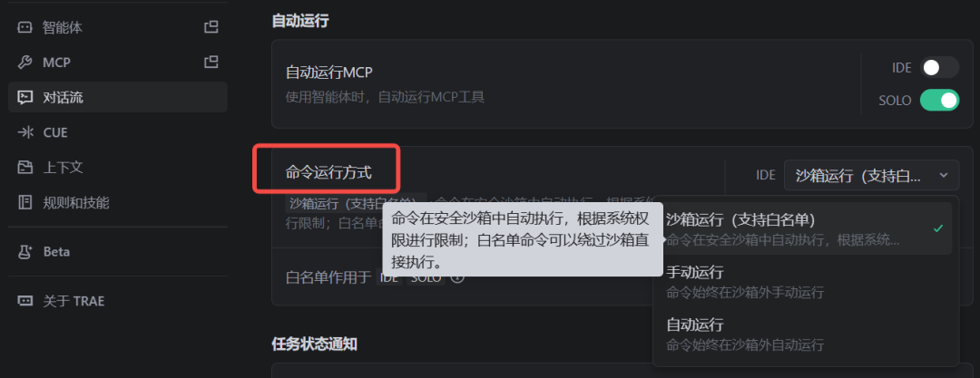Click the Beta flask icon
Image resolution: width=980 pixels, height=378 pixels.
[x=24, y=252]
